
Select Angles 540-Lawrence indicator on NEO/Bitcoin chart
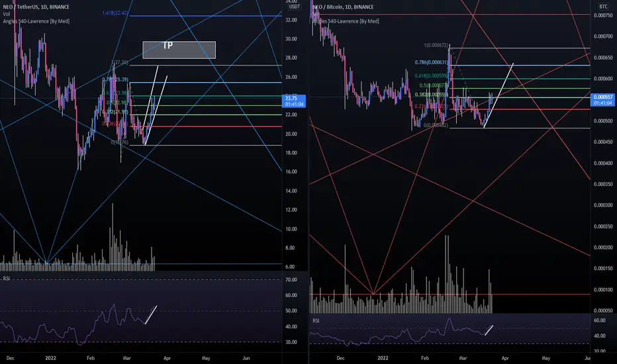point(346,21)
